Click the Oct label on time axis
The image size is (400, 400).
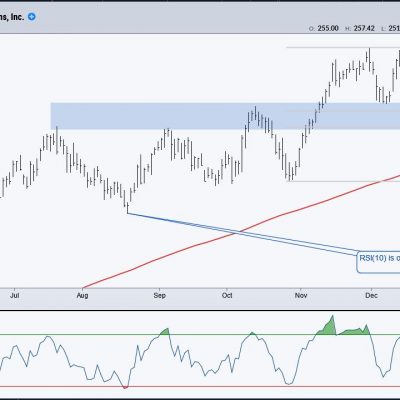[227, 295]
